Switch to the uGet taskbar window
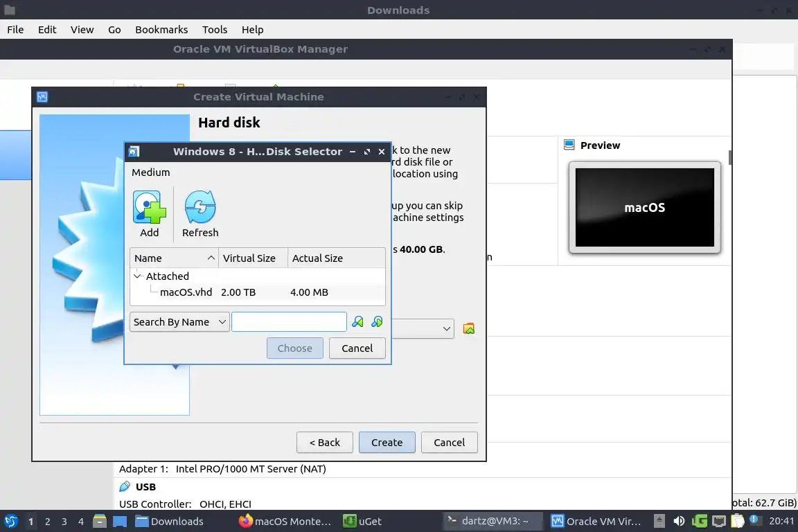 362,522
